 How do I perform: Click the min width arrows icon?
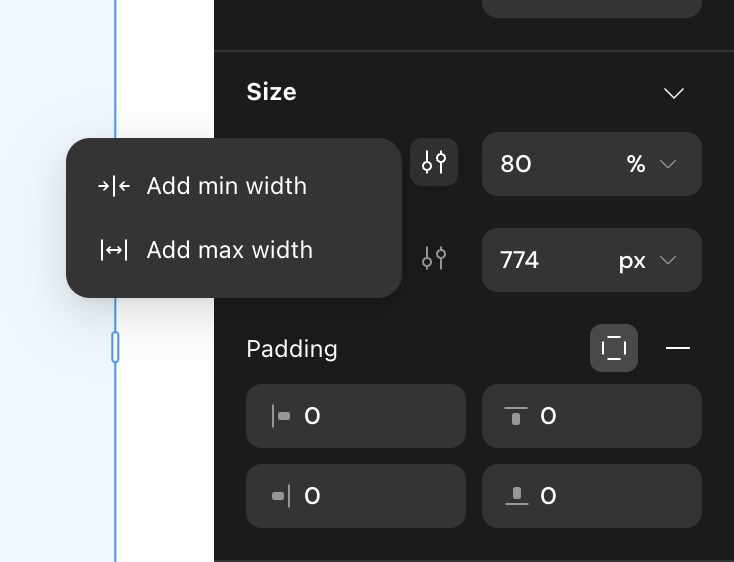pos(114,186)
